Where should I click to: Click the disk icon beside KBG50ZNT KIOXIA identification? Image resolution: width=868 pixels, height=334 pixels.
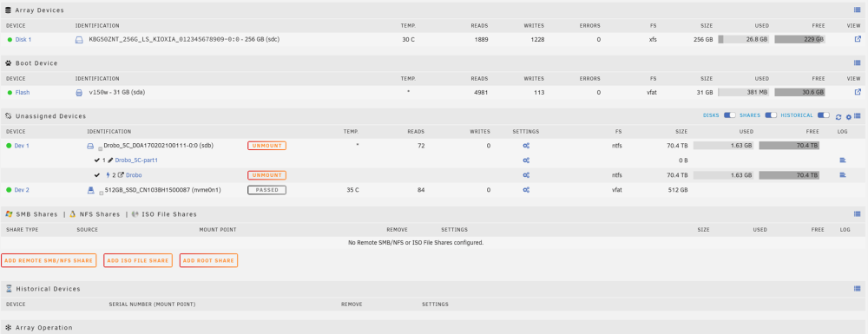(79, 40)
